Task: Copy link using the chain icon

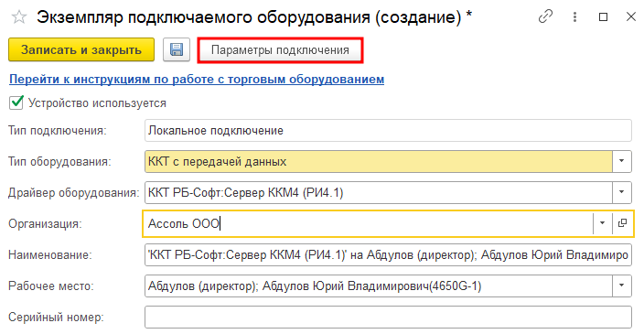Action: (x=545, y=16)
